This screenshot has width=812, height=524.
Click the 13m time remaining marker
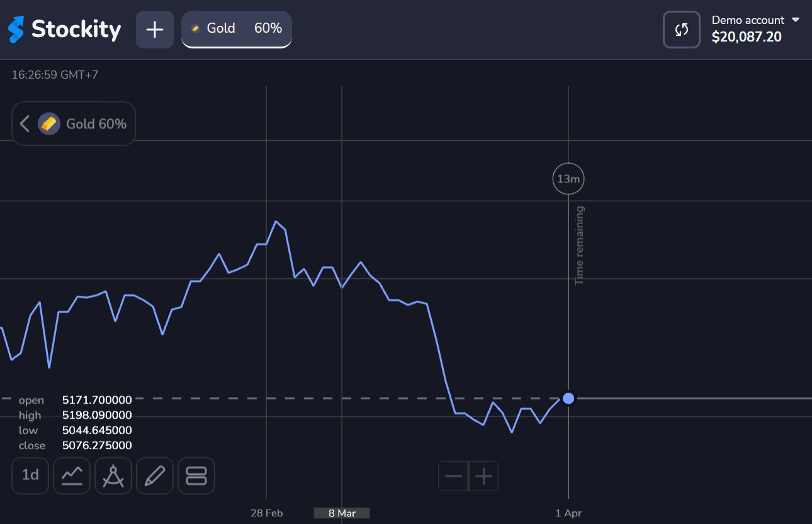[568, 179]
